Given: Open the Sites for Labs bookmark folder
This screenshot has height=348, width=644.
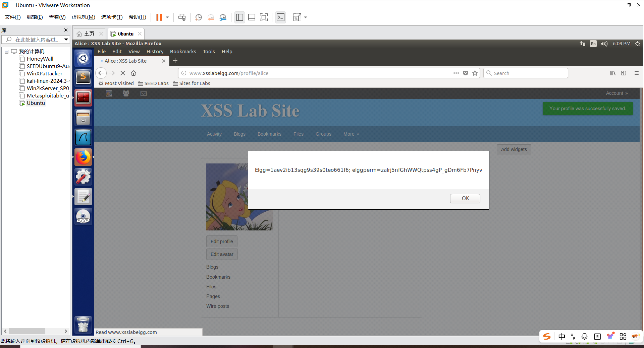Looking at the screenshot, I should click(192, 83).
